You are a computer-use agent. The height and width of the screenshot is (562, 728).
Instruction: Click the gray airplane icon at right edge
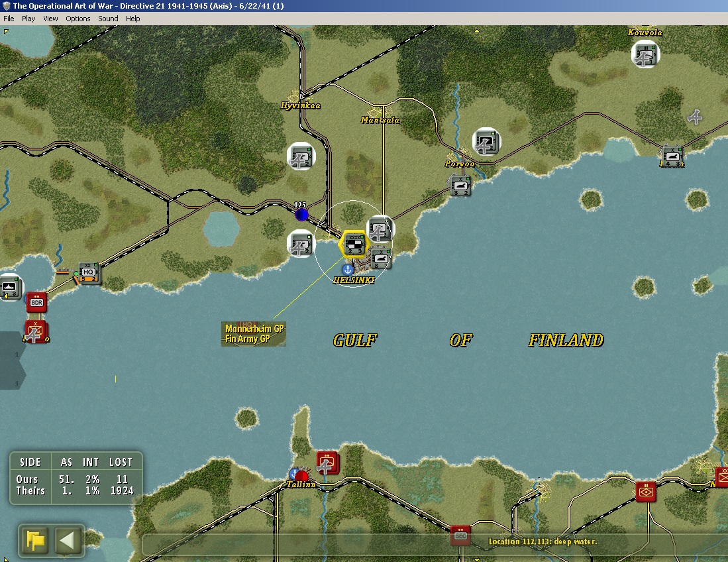[695, 117]
